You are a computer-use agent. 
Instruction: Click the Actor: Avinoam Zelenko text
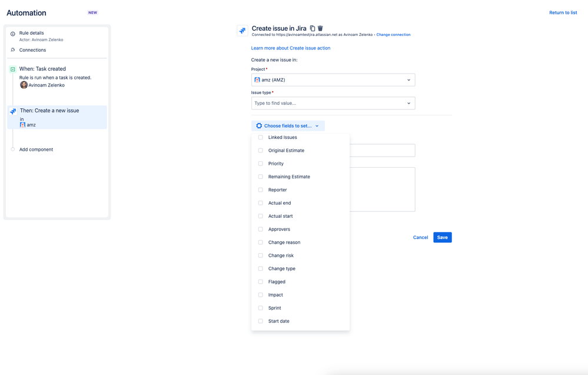click(x=41, y=40)
